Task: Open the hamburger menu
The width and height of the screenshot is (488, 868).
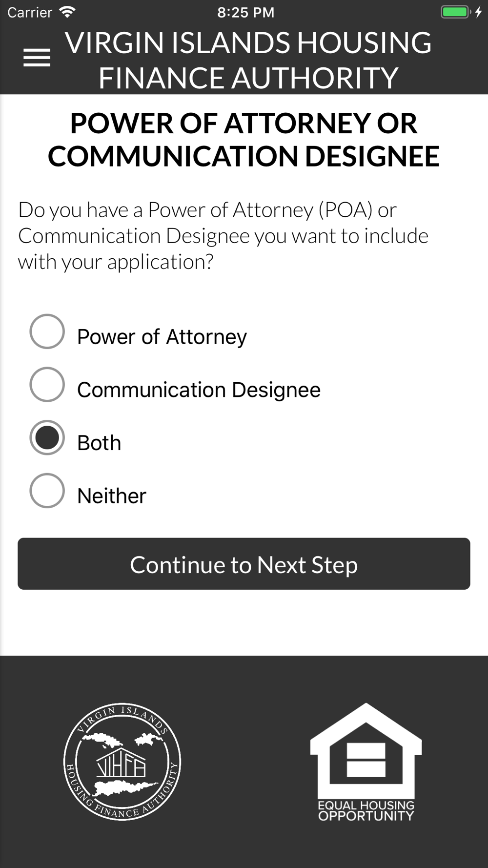Action: [37, 58]
